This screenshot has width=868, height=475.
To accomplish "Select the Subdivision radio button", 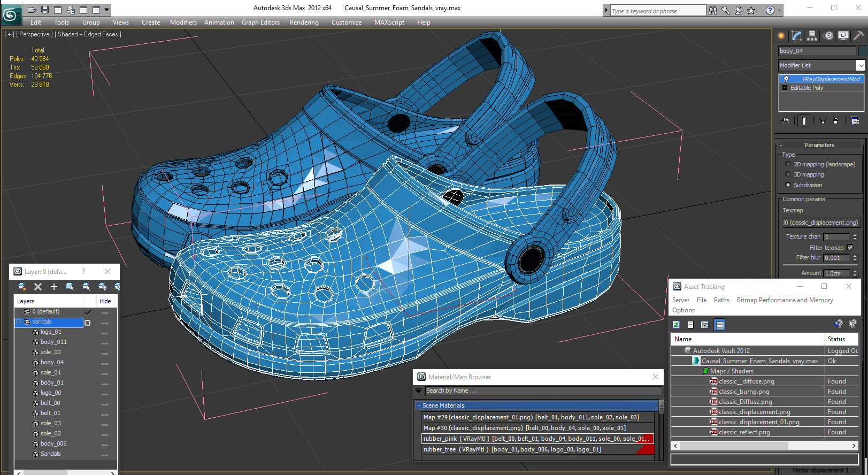I will pos(788,185).
